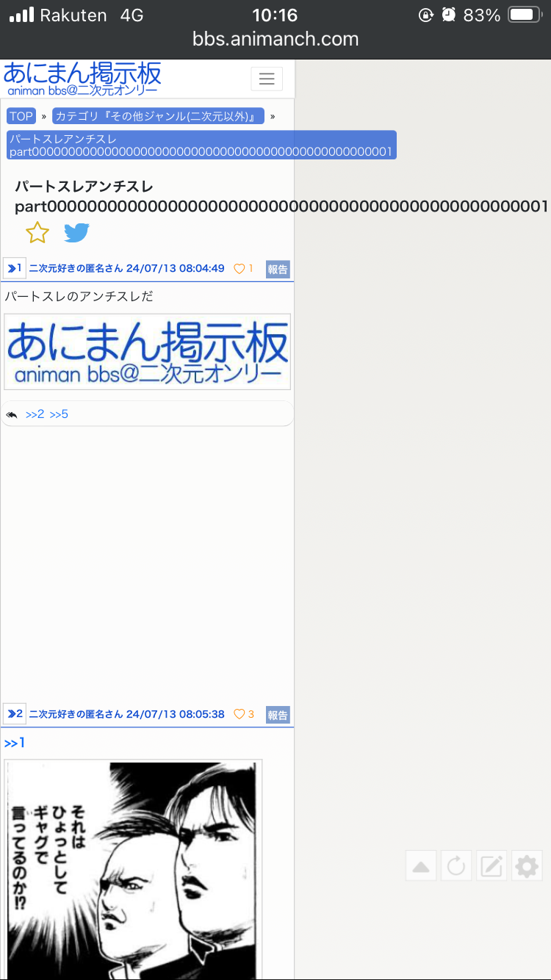Click post 2 timestamp 24/07/13 08:05:38
Viewport: 551px width, 980px height.
coord(176,714)
